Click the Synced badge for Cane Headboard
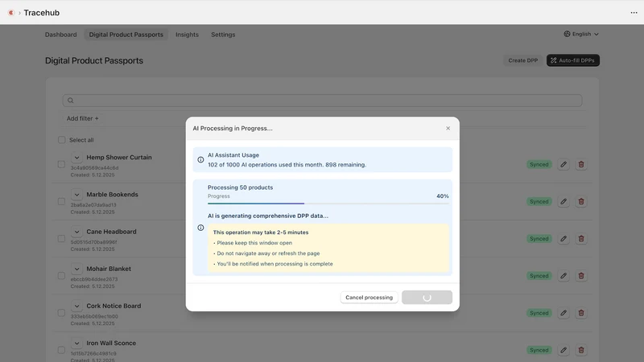This screenshot has height=362, width=644. point(539,239)
